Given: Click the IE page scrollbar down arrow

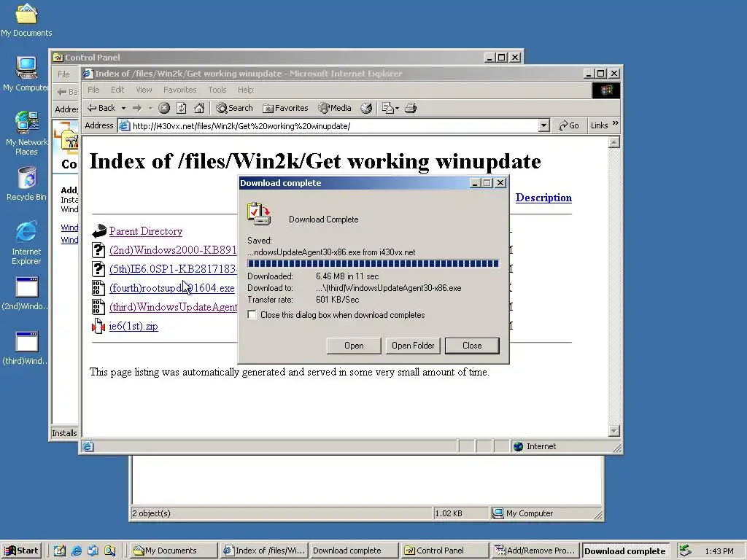Looking at the screenshot, I should pos(614,431).
